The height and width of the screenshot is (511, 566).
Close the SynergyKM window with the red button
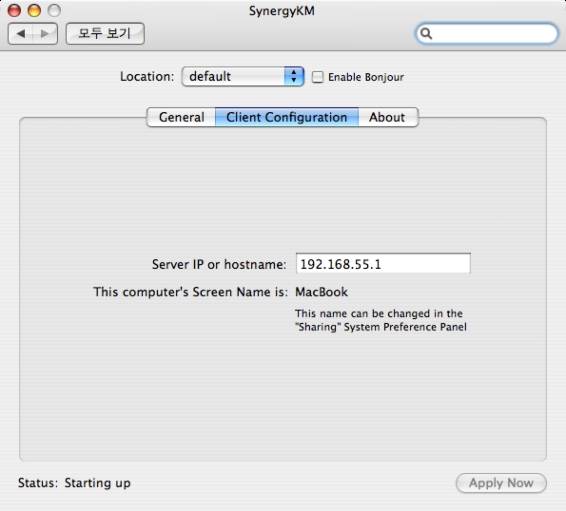click(x=14, y=10)
